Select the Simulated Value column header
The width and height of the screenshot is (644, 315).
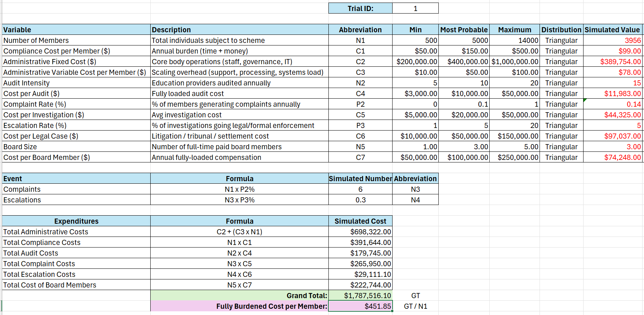[x=612, y=30]
